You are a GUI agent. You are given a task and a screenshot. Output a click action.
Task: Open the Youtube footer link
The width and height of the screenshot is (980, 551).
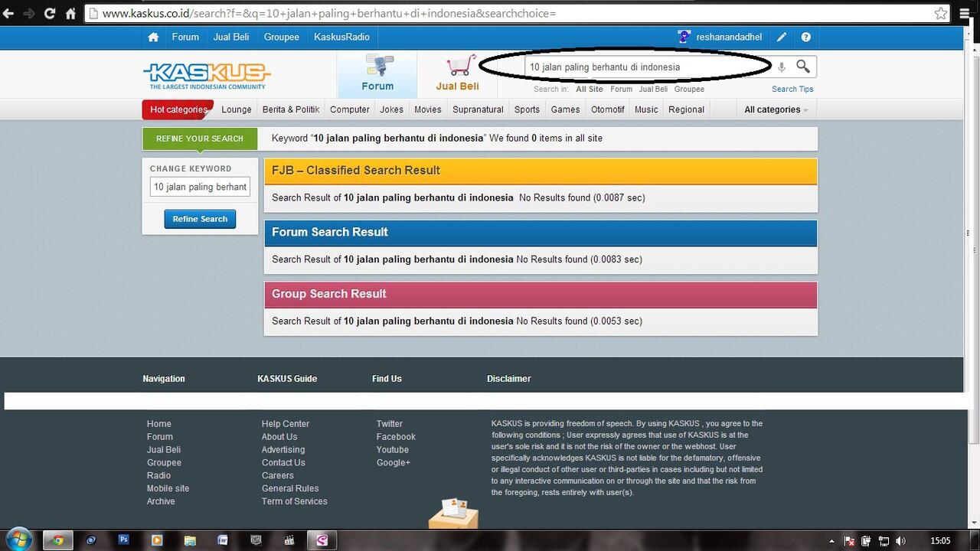click(393, 450)
